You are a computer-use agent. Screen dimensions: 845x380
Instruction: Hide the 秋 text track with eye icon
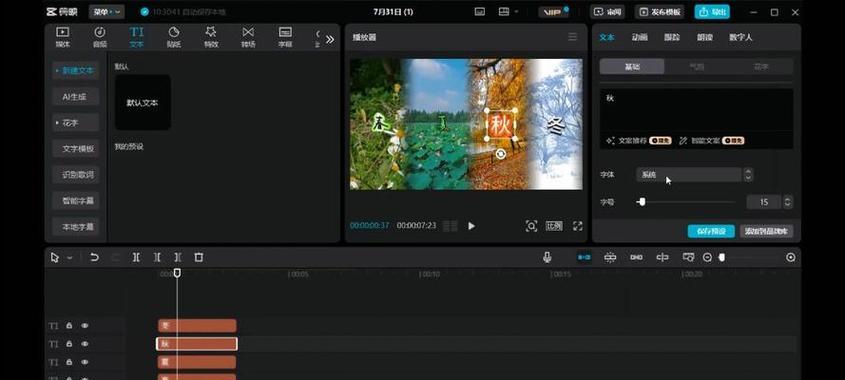pos(85,344)
